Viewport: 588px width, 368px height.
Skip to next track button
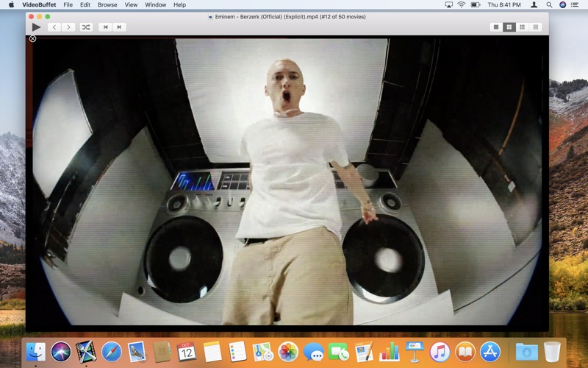point(119,27)
